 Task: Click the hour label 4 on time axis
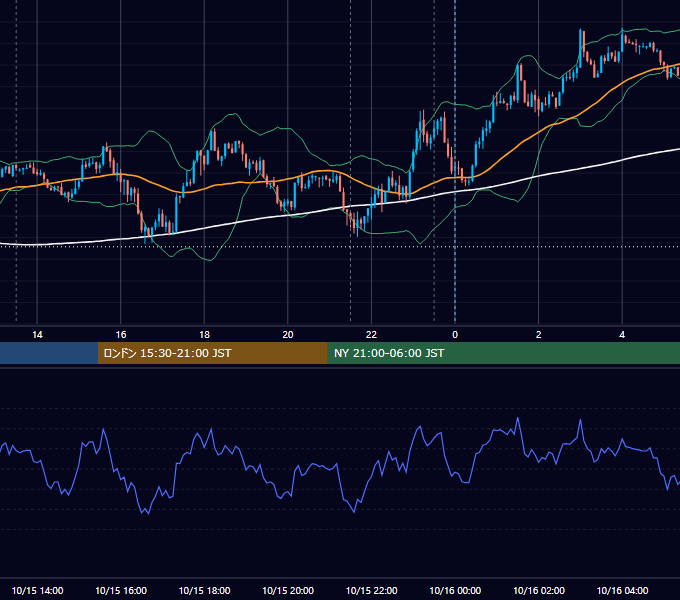622,335
